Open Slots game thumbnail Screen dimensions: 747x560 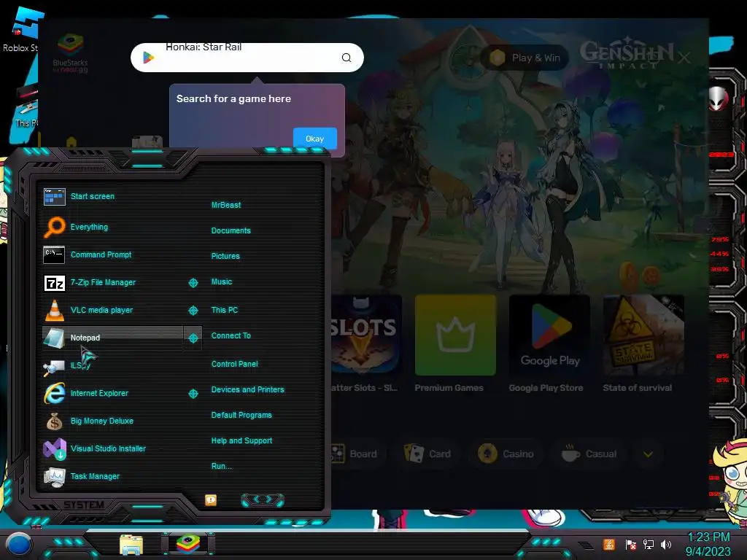tap(365, 334)
